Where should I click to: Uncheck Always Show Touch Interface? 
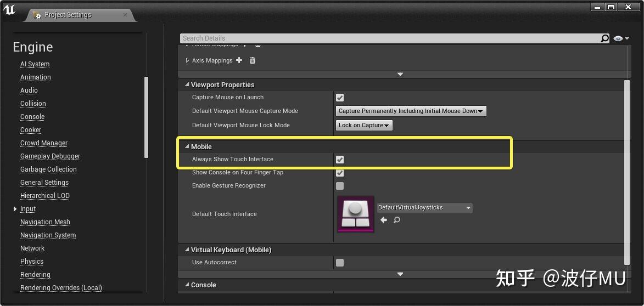click(340, 160)
